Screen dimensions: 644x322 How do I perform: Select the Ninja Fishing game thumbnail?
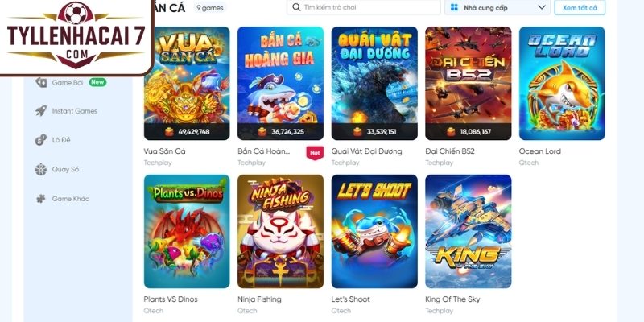[280, 231]
